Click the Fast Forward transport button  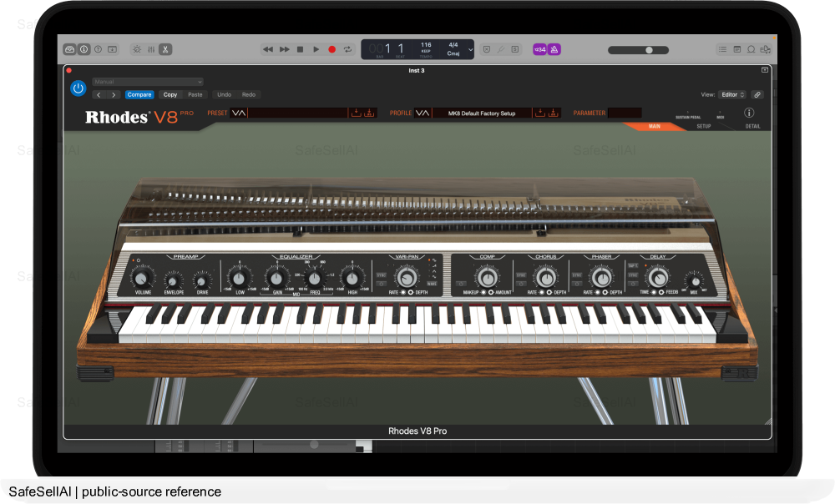point(285,49)
